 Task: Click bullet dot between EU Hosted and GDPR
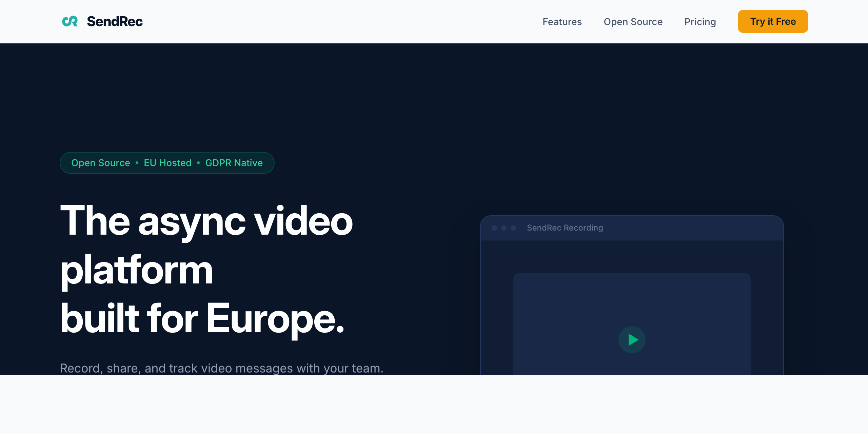tap(198, 163)
